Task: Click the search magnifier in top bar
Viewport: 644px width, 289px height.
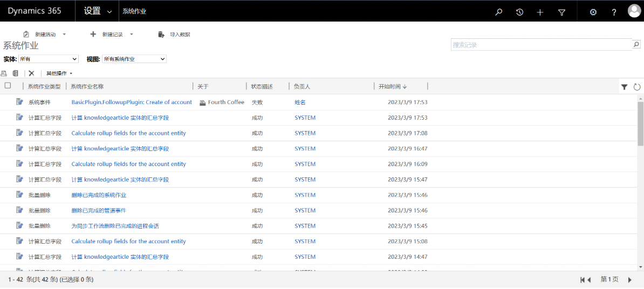Action: pyautogui.click(x=499, y=12)
